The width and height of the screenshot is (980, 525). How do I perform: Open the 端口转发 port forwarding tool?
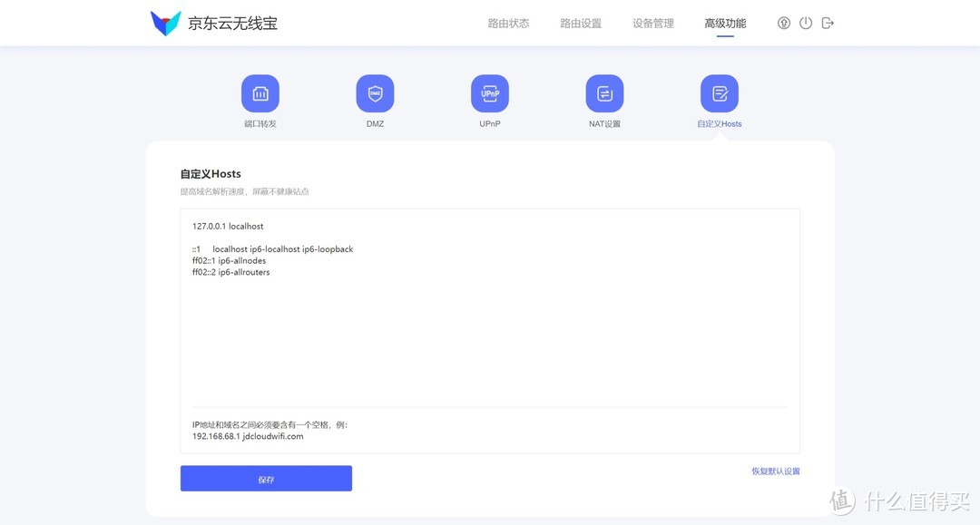(260, 92)
